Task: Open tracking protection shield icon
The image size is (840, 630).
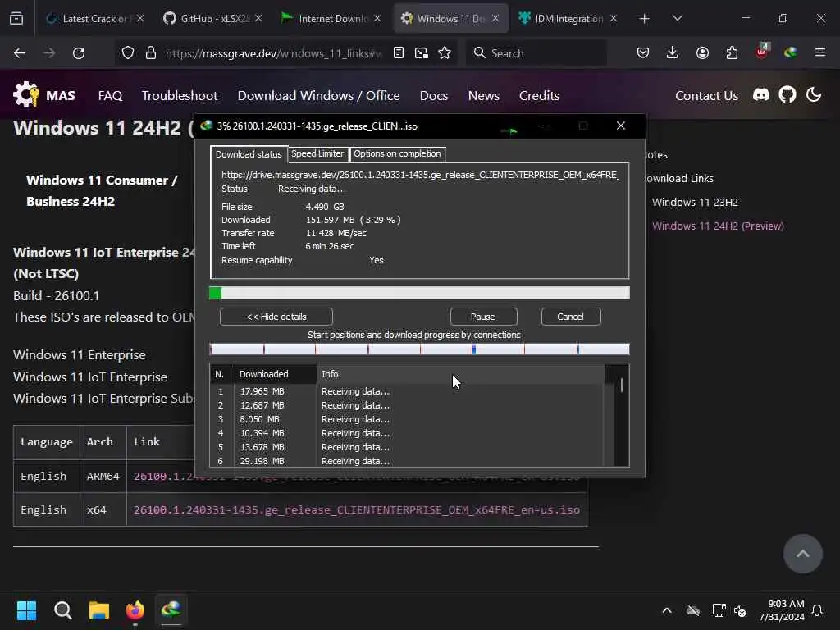Action: pyautogui.click(x=127, y=53)
